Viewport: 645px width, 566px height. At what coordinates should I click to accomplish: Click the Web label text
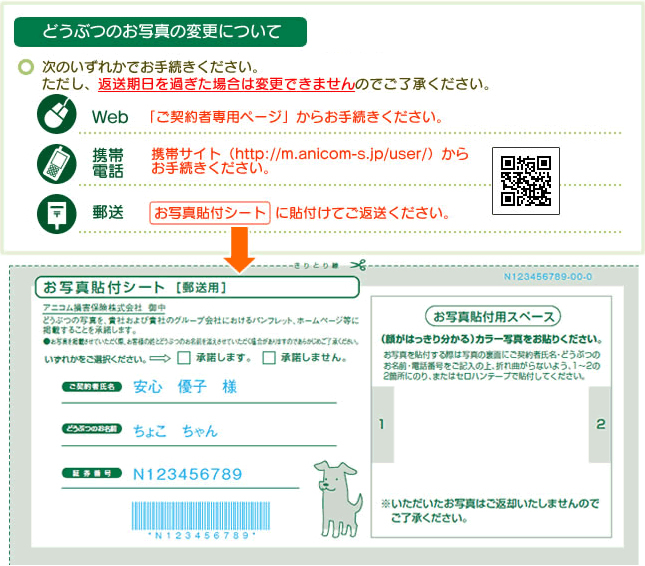coord(110,117)
